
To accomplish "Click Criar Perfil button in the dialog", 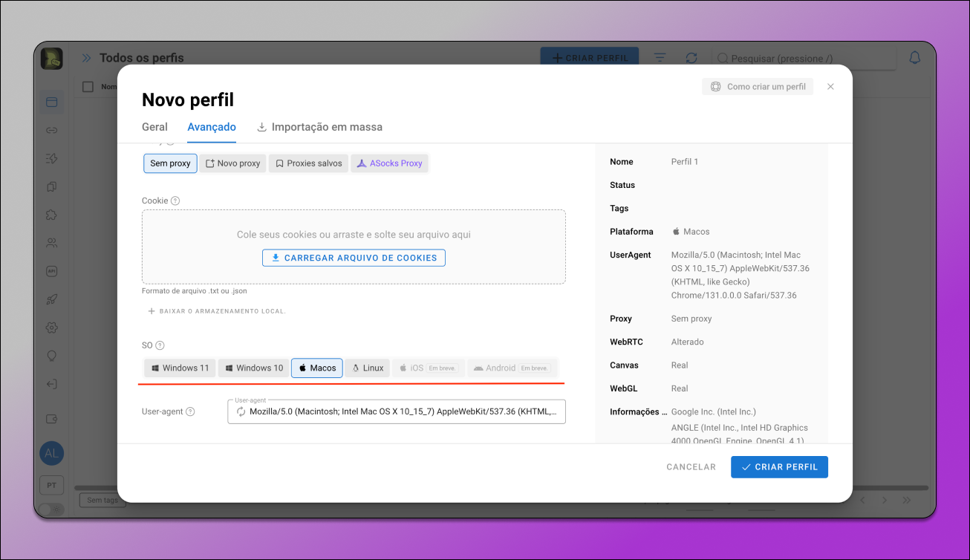I will pos(779,467).
